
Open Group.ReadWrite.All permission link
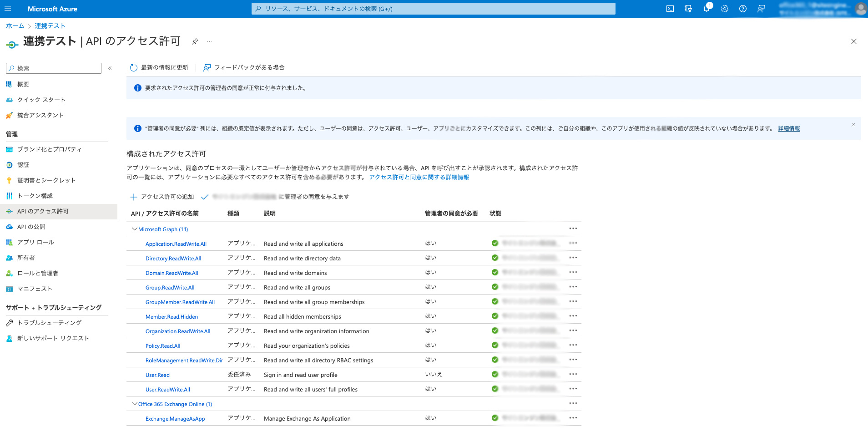170,288
